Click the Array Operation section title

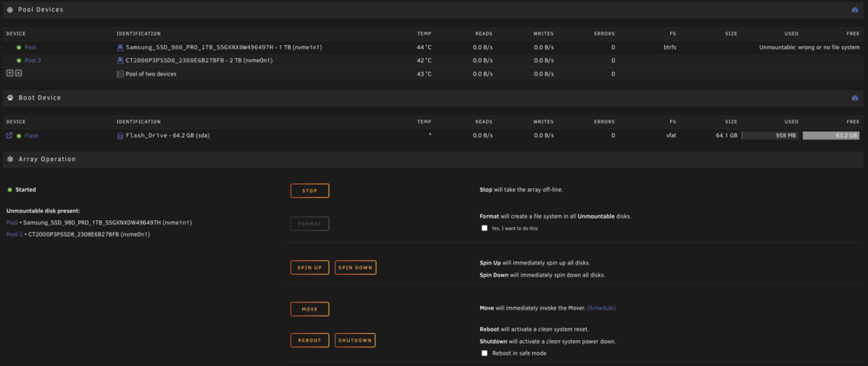(x=47, y=160)
